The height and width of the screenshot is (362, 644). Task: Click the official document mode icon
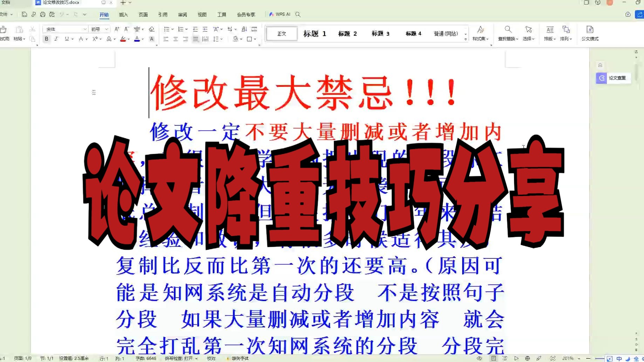point(590,29)
